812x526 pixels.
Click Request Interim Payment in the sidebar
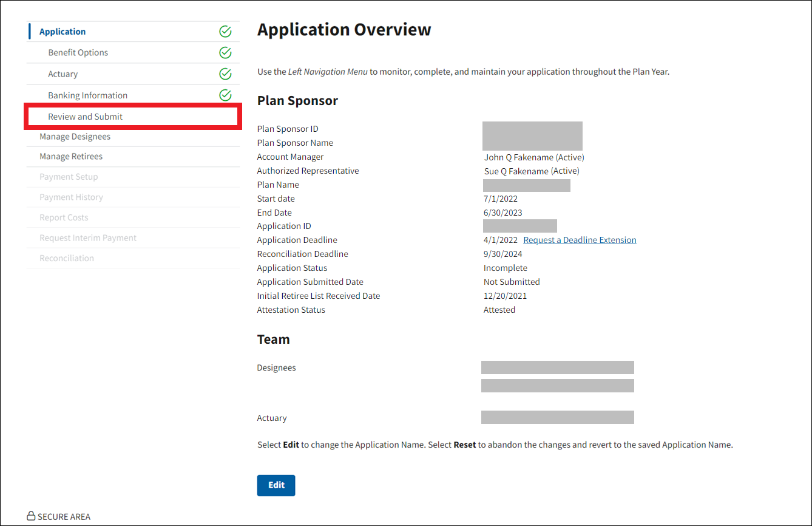(88, 238)
